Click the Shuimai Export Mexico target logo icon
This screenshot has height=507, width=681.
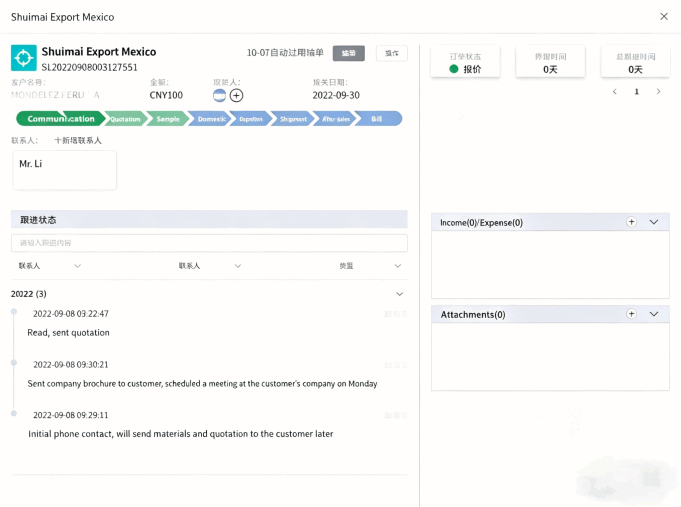tap(24, 57)
